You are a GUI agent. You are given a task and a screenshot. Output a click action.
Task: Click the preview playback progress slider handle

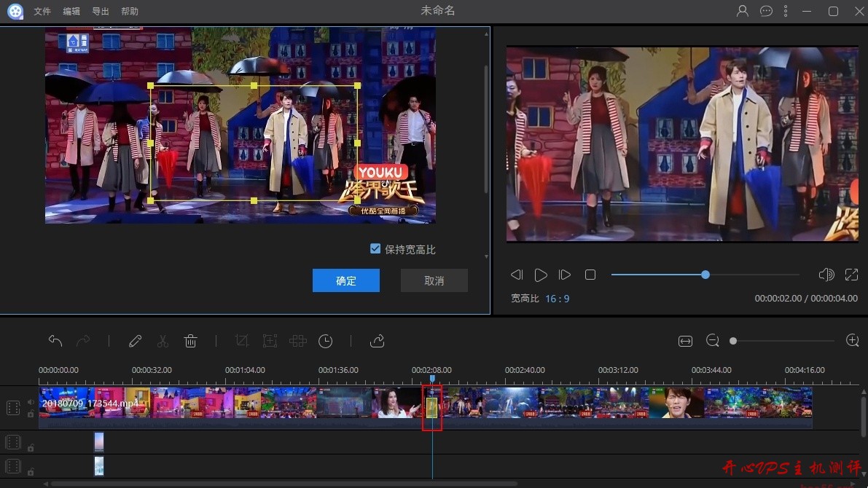point(705,275)
